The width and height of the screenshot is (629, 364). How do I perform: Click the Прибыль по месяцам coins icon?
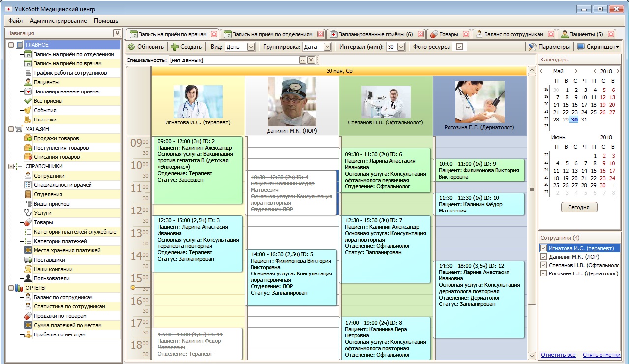28,334
